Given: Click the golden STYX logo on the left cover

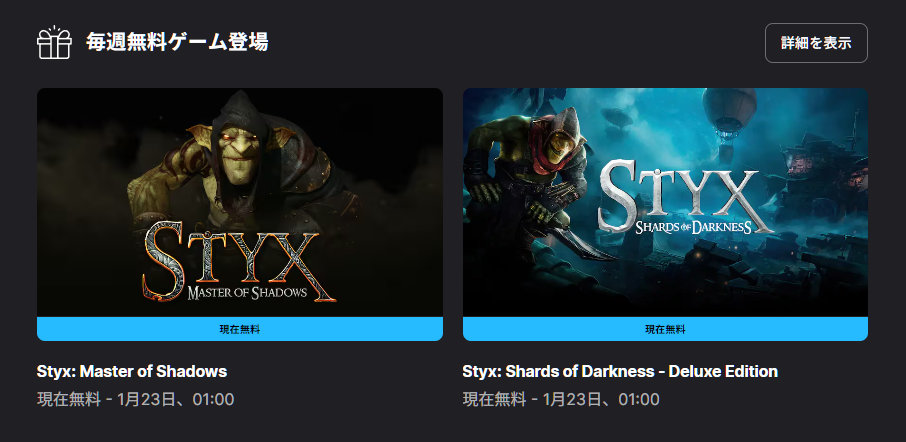Looking at the screenshot, I should 238,260.
